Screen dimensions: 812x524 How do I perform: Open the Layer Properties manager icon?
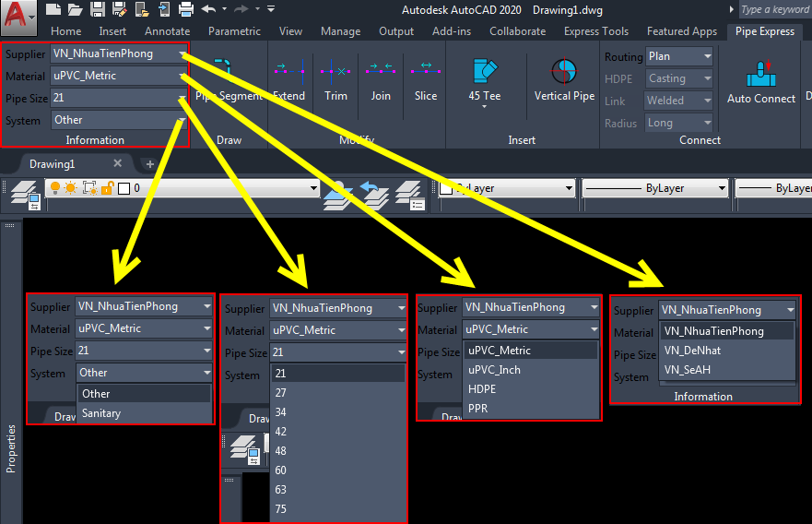click(x=26, y=195)
